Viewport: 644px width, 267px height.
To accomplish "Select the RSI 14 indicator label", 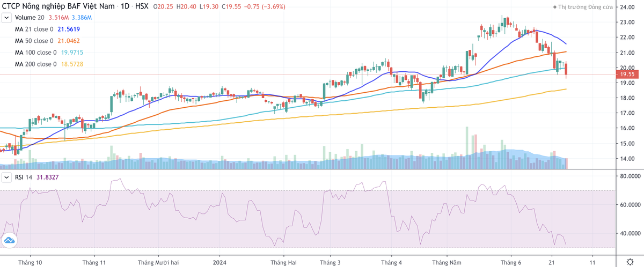I will pyautogui.click(x=24, y=177).
